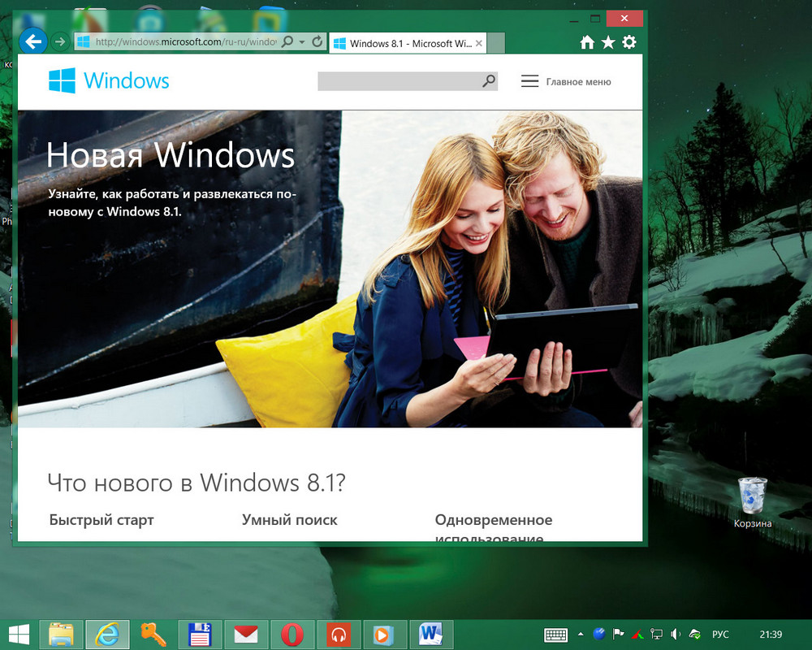The width and height of the screenshot is (812, 650).
Task: Click the Internet Explorer taskbar icon
Action: [107, 635]
